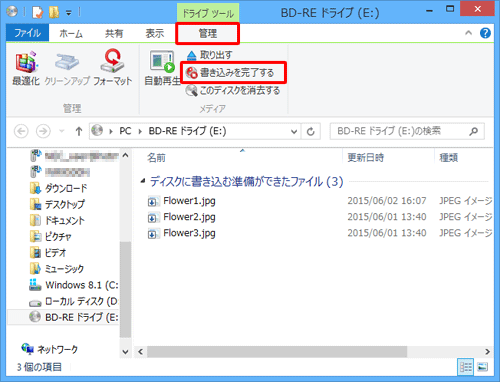Refresh the folder view
Image resolution: width=500 pixels, height=382 pixels.
[311, 131]
